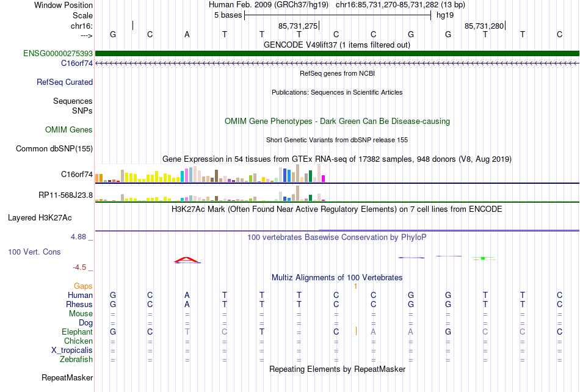Select the RP11-568J23.8 track label
Screen dimensions: 580x392
pyautogui.click(x=65, y=195)
